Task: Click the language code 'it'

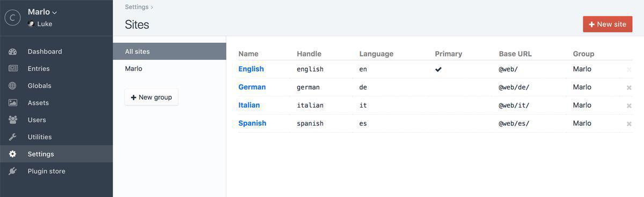Action: tap(363, 105)
